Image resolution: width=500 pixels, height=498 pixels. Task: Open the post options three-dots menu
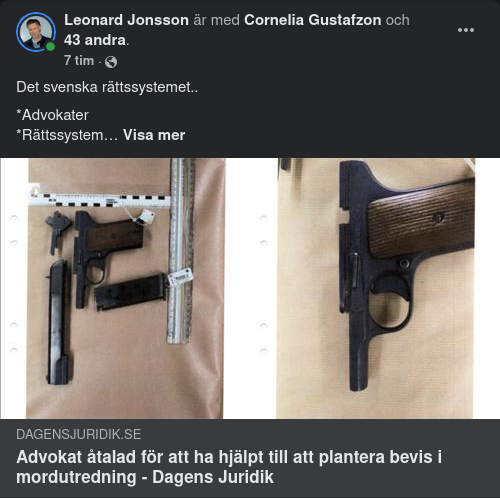466,30
